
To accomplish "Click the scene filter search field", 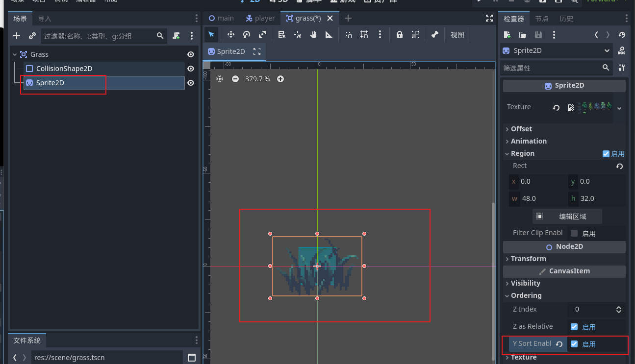I will [x=104, y=36].
